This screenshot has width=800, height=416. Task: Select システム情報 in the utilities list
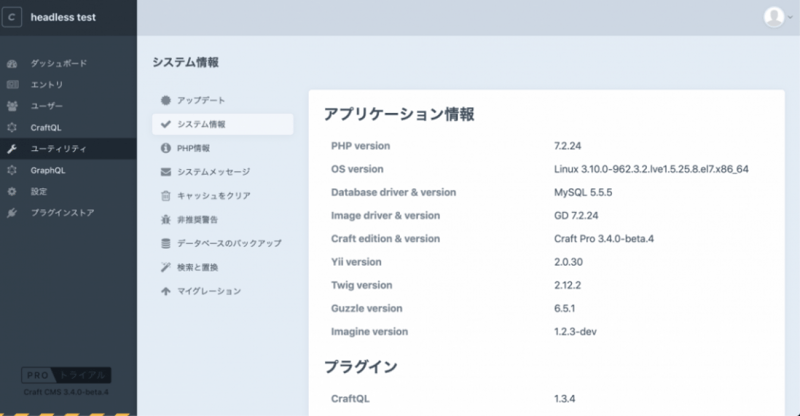pos(201,125)
